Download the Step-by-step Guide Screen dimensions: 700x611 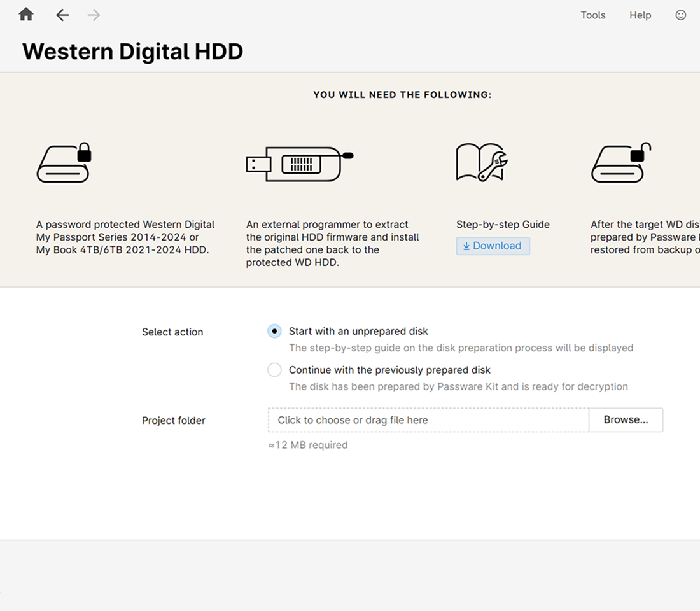tap(493, 246)
